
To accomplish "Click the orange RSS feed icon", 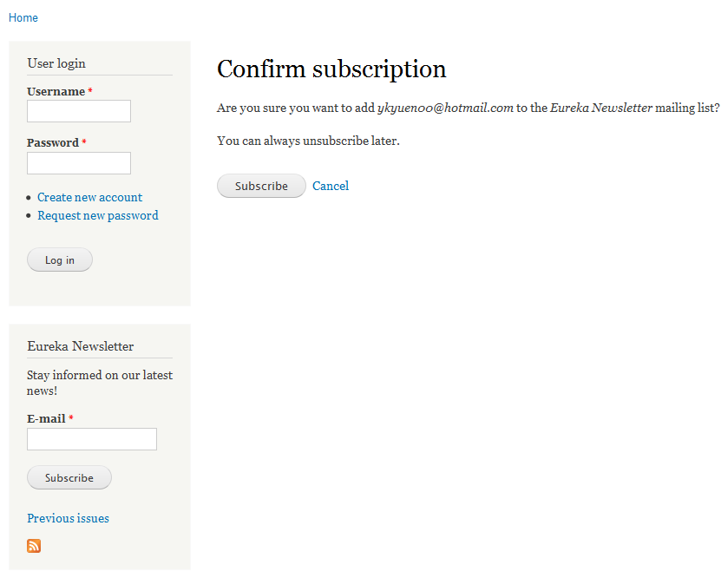I will tap(34, 546).
